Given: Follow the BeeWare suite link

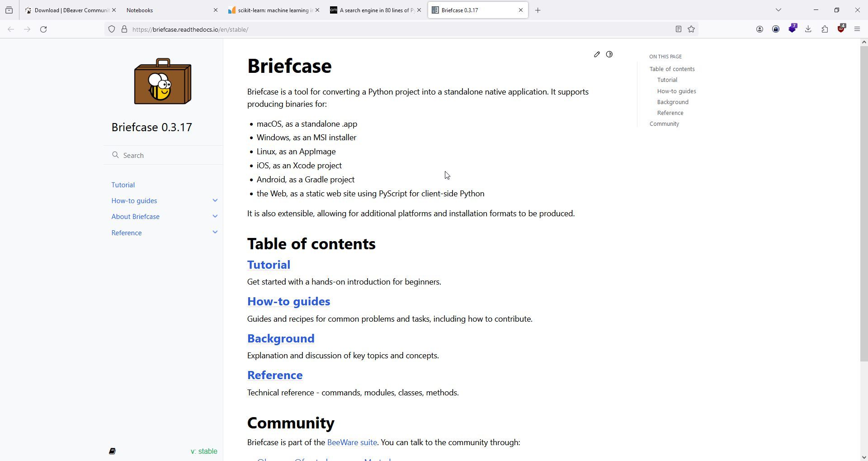Looking at the screenshot, I should click(352, 442).
